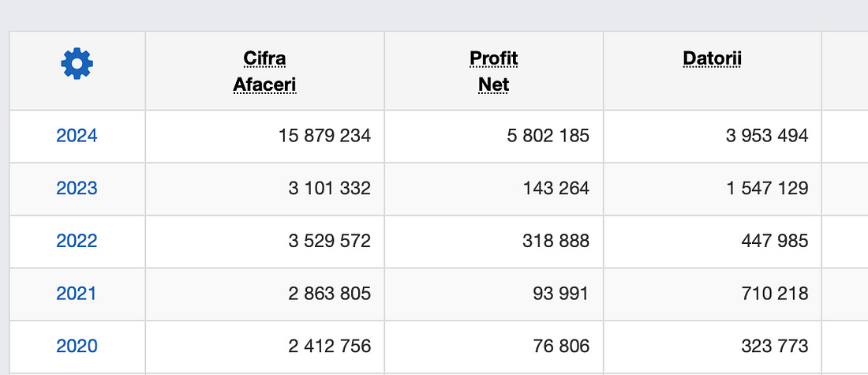Go to the 2021 year link
868x375 pixels.
point(77,294)
